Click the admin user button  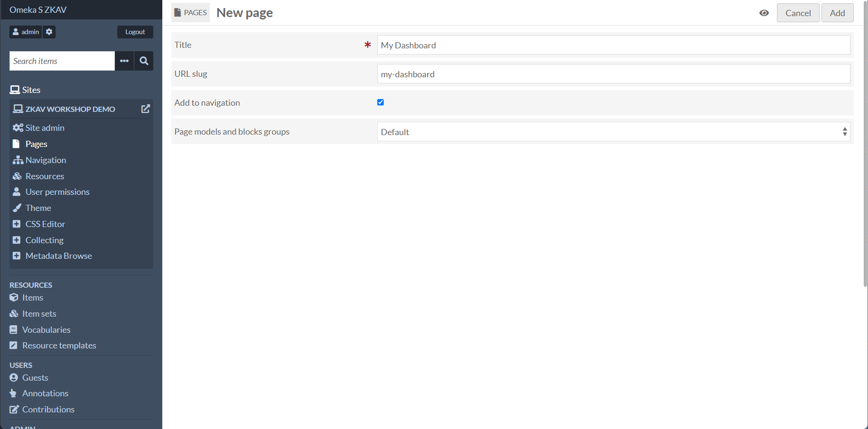26,32
